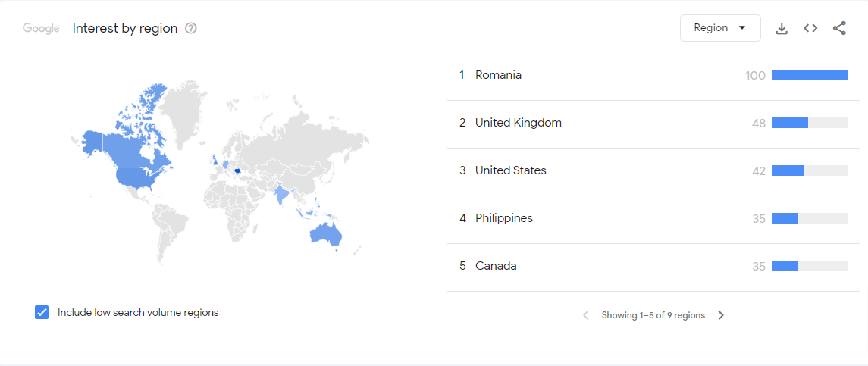Click the previous page chevron
This screenshot has height=366, width=868.
(585, 315)
